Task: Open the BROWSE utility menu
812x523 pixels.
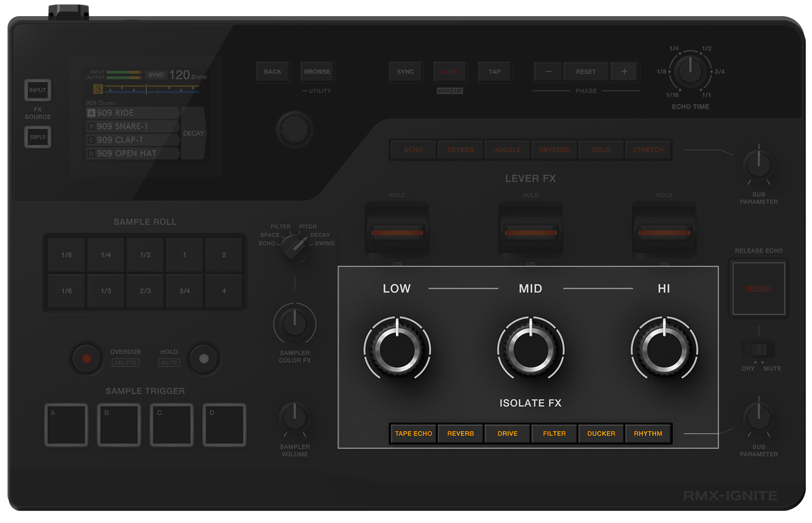Action: coord(317,72)
